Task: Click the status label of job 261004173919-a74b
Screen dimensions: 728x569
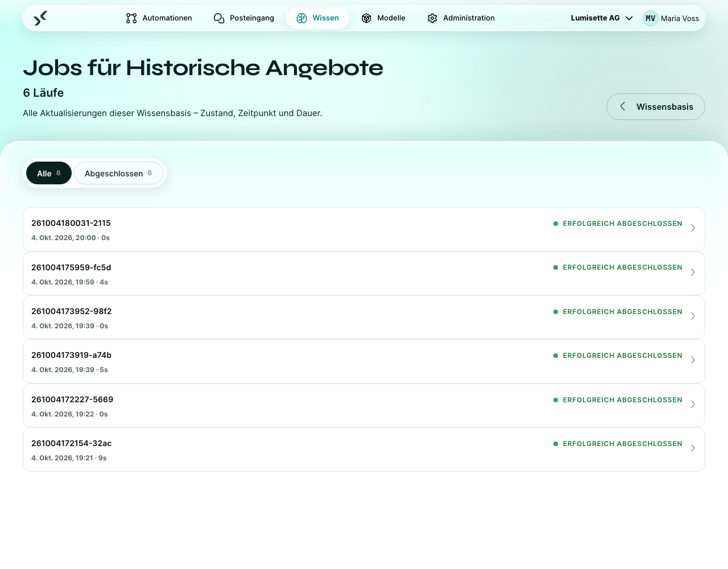Action: pos(618,356)
